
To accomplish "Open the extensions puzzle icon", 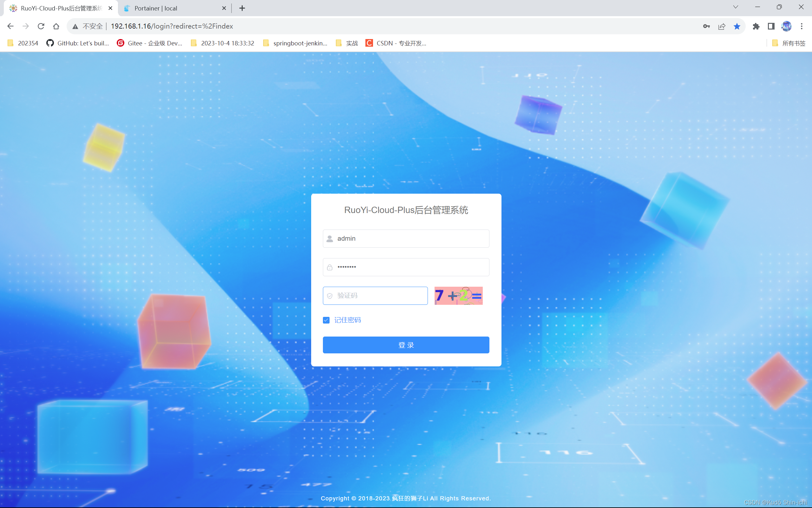I will coord(756,26).
